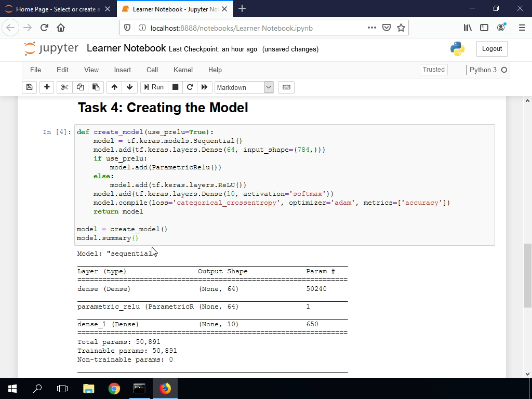Bookmark the page with star icon
The height and width of the screenshot is (399, 532).
pos(401,28)
